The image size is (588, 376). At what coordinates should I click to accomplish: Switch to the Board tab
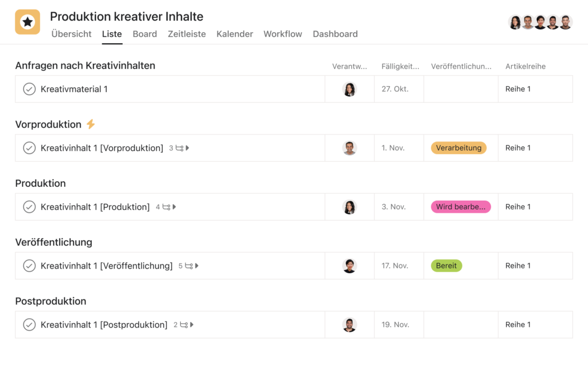145,34
